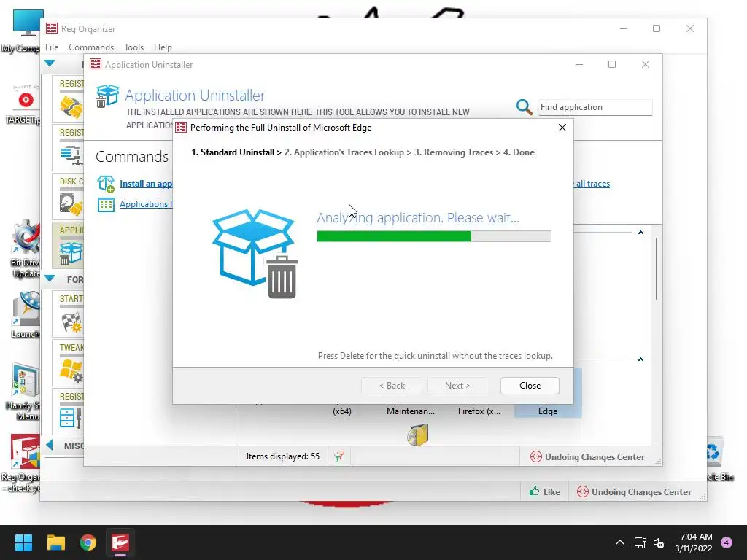Maximize the Application Uninstaller window

pos(612,64)
